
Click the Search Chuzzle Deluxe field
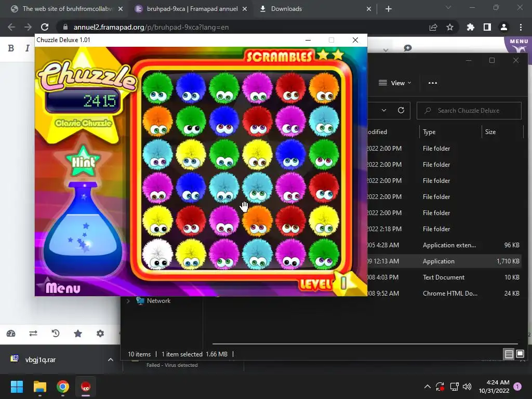click(469, 111)
